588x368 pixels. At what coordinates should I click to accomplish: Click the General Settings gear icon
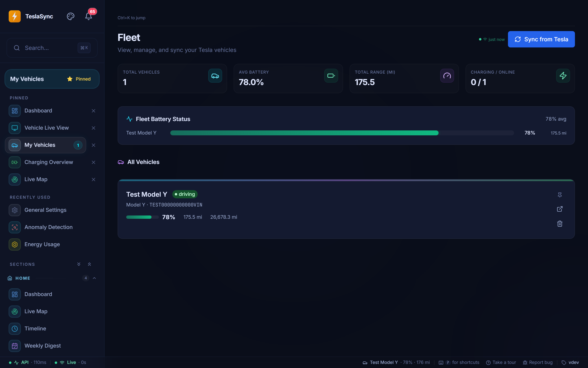[x=14, y=210]
